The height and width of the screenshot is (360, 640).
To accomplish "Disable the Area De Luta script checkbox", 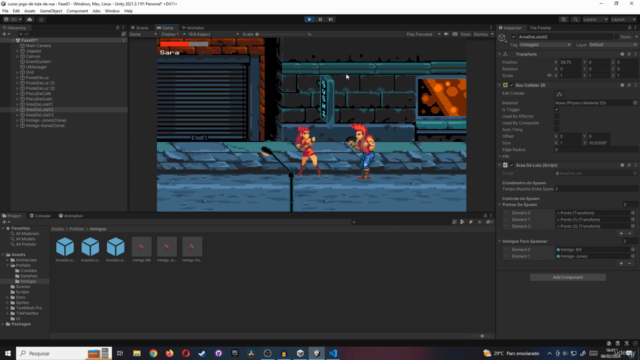I will point(511,165).
